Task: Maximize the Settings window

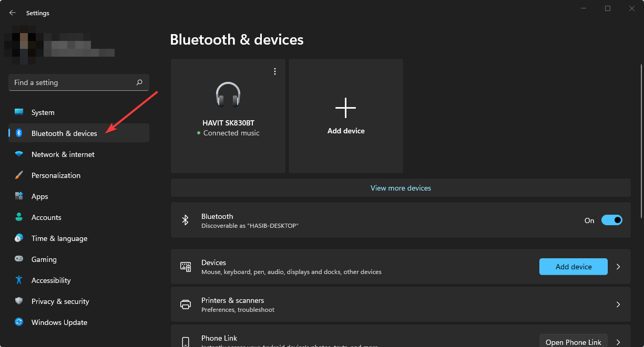Action: 608,8
